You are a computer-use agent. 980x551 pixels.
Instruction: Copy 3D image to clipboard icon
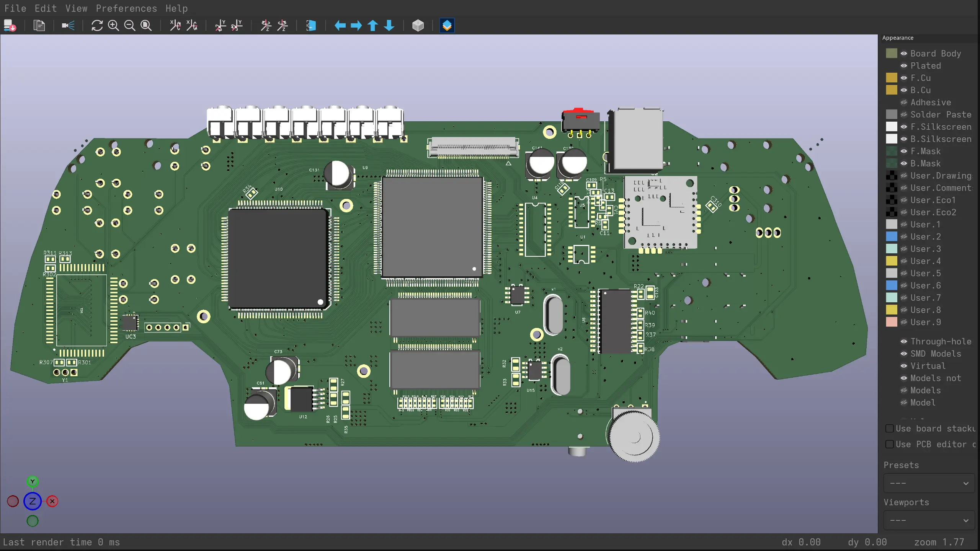tap(39, 26)
